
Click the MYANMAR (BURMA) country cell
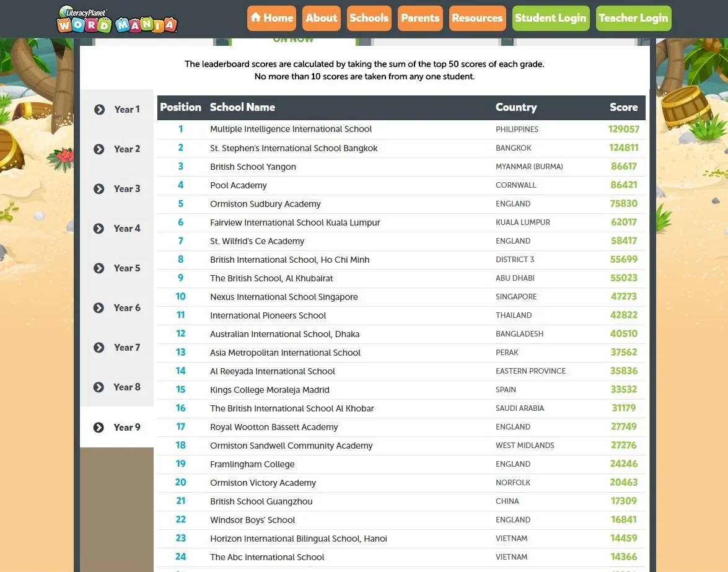[x=529, y=167]
